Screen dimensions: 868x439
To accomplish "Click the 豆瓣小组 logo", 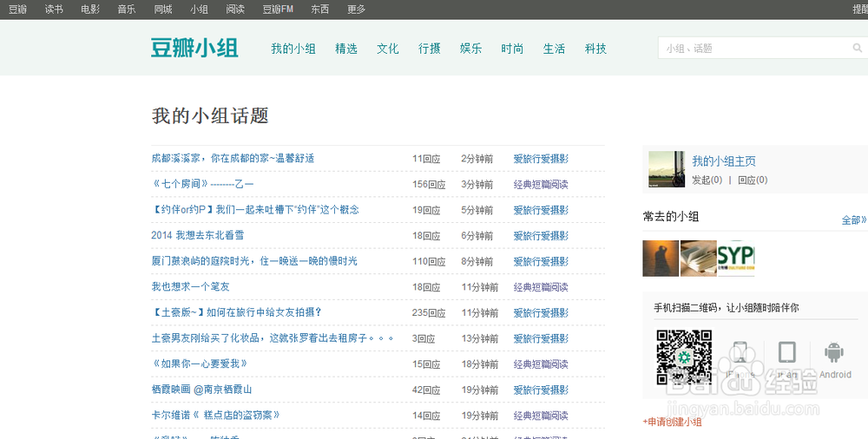I will point(194,49).
